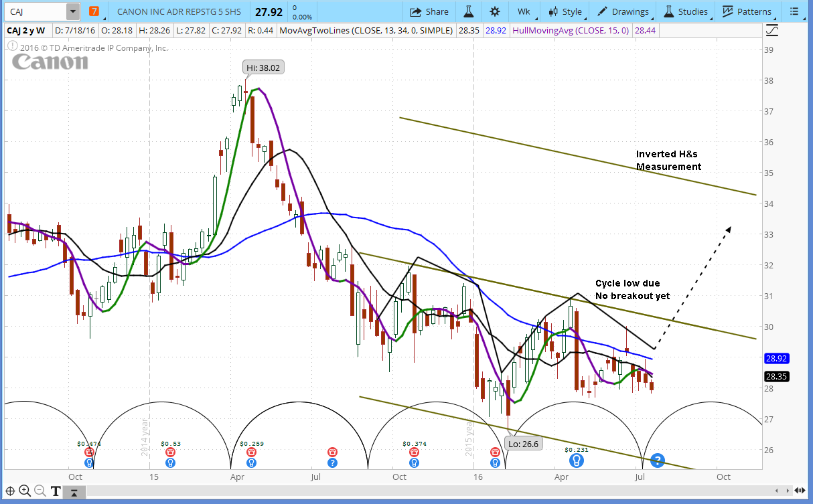The image size is (813, 504).
Task: Open chart settings gear icon
Action: tap(495, 11)
